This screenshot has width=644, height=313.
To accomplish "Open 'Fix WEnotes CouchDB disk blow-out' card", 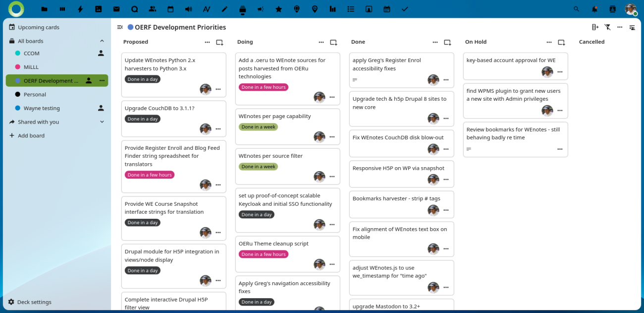I will click(401, 143).
